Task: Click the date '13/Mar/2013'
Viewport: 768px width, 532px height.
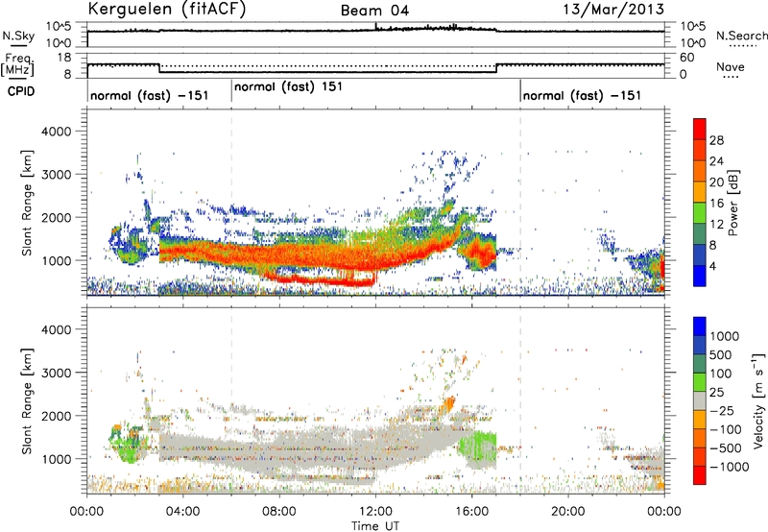Action: point(613,9)
